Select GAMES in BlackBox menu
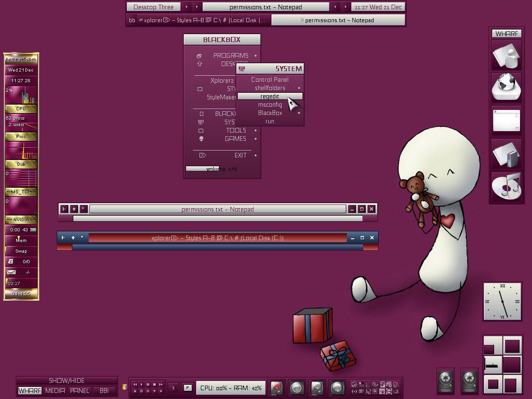532x399 pixels. [x=236, y=139]
